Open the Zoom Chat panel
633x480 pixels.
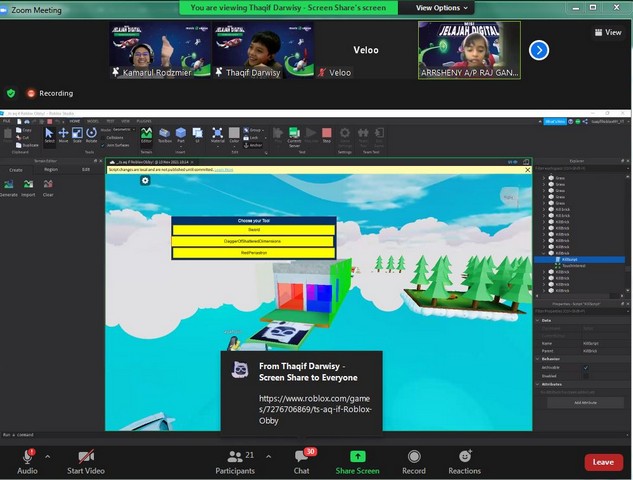tap(302, 461)
